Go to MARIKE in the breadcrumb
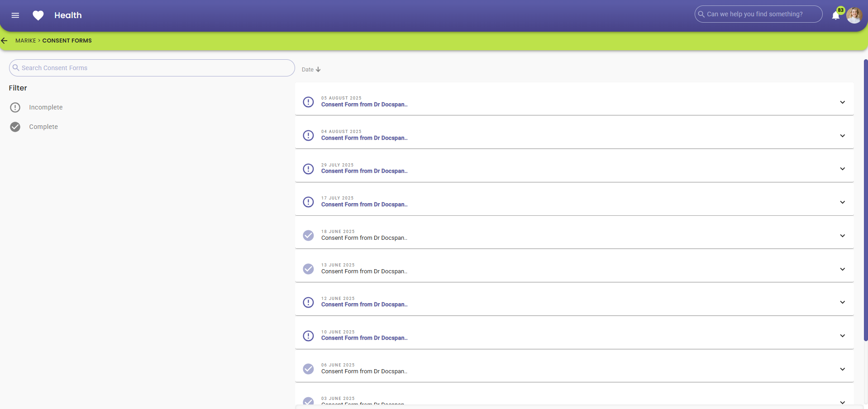 coord(25,41)
